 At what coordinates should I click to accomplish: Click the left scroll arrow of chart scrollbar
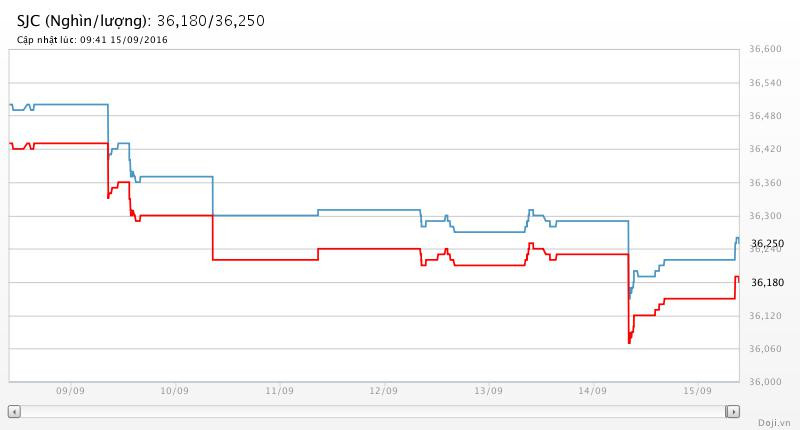(x=14, y=411)
